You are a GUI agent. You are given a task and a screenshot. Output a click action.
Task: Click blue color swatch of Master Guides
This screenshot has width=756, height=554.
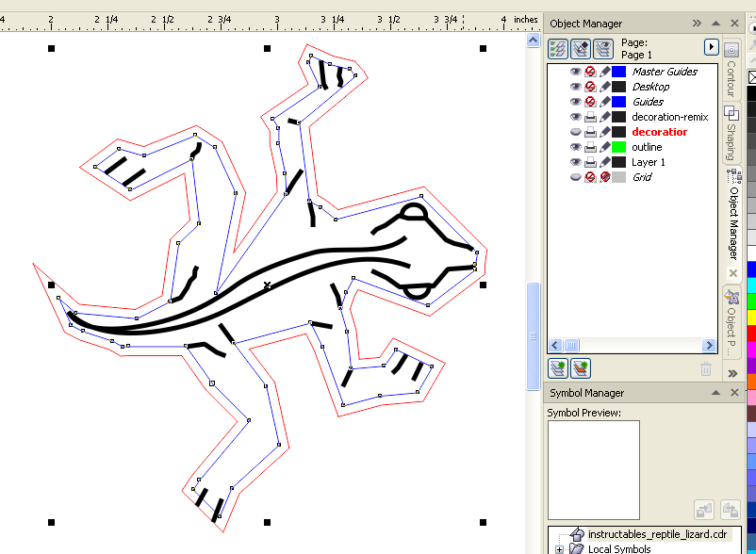point(618,72)
